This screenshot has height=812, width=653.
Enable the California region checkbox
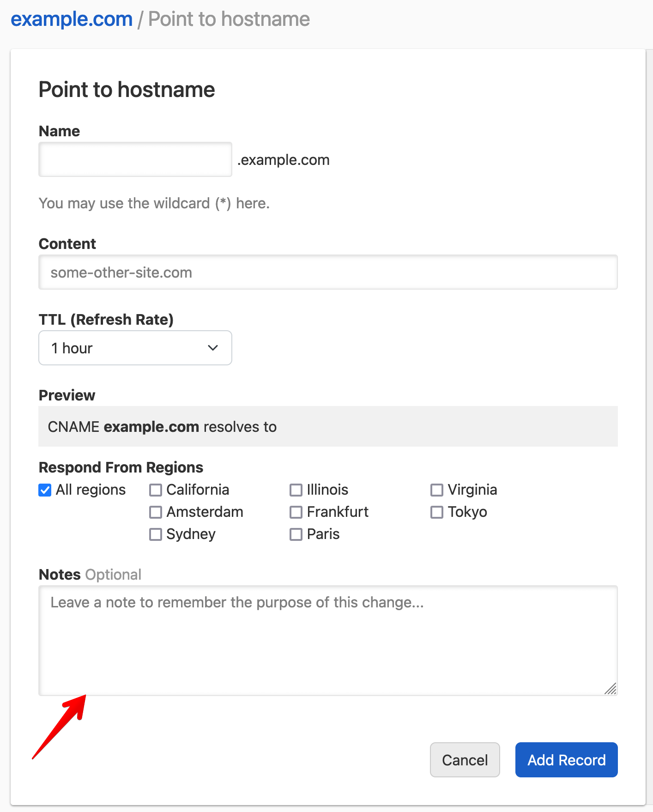[156, 490]
